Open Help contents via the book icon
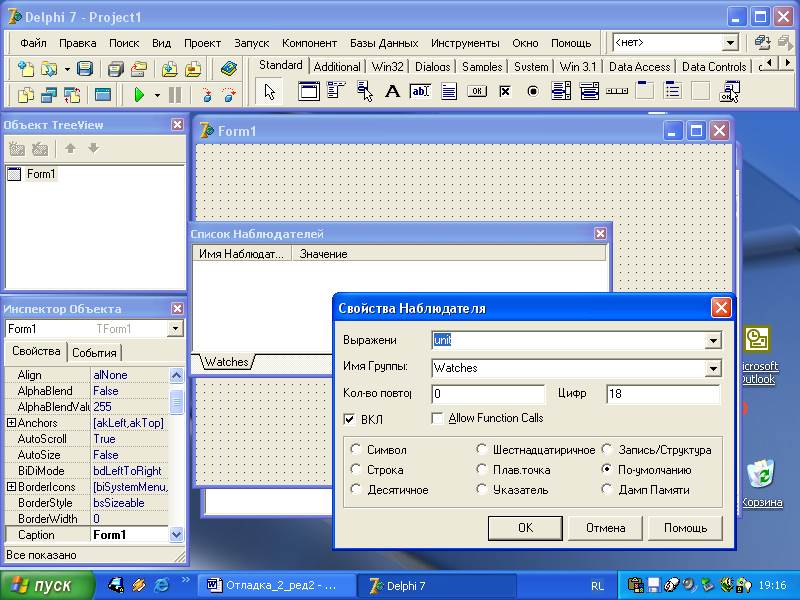Screen dimensions: 800x600 tap(228, 68)
